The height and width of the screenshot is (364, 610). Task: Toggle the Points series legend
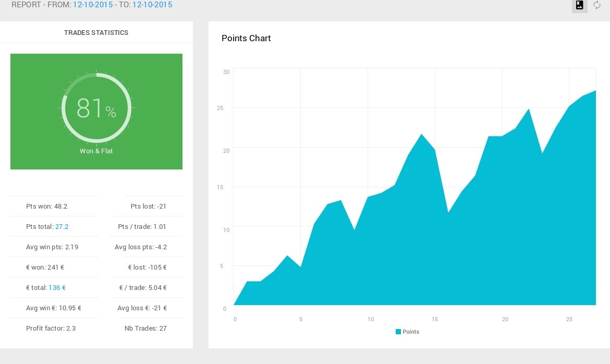tap(407, 332)
